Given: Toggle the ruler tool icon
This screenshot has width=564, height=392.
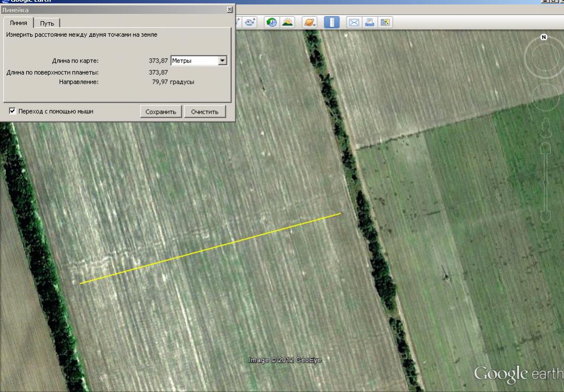Looking at the screenshot, I should pos(332,22).
